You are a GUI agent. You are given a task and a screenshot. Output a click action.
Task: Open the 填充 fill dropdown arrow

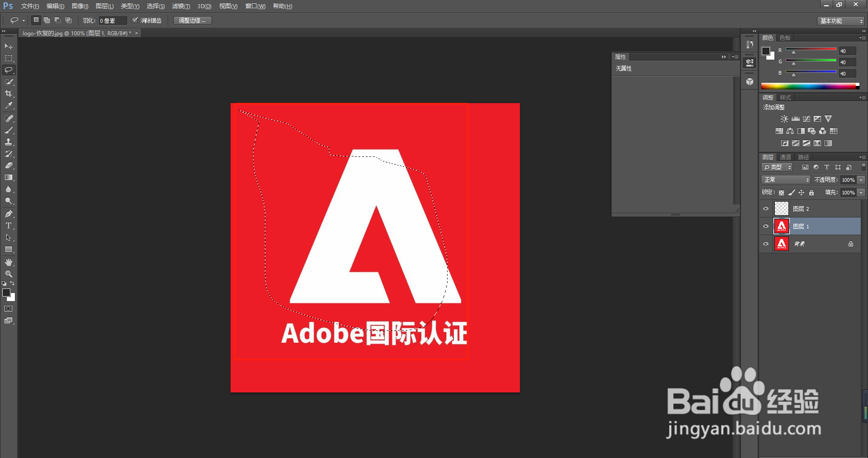click(x=861, y=193)
